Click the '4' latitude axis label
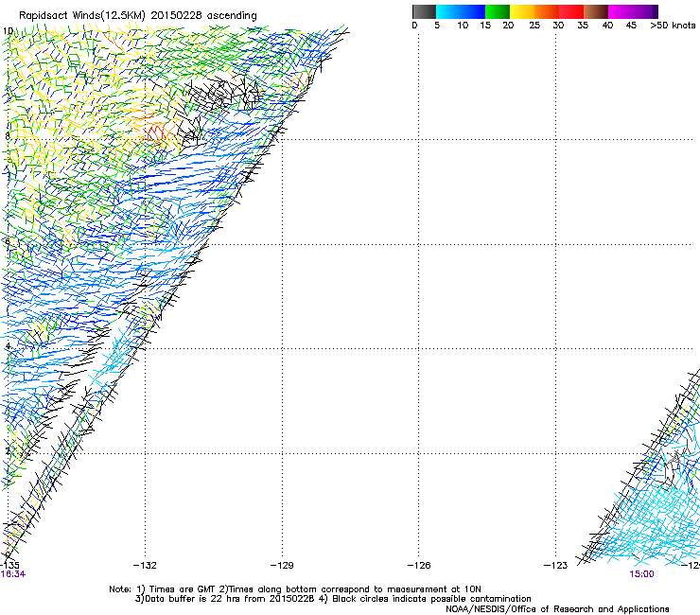700x615 pixels. pos(8,345)
